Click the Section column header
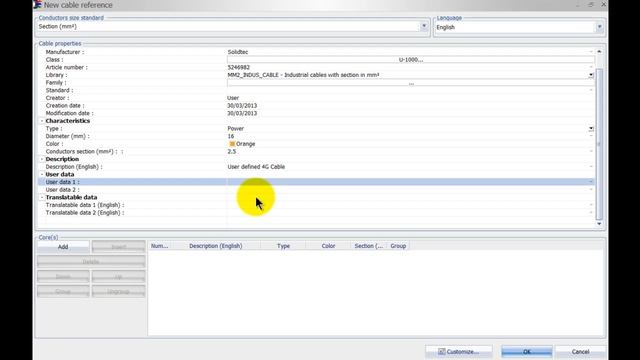 click(369, 246)
